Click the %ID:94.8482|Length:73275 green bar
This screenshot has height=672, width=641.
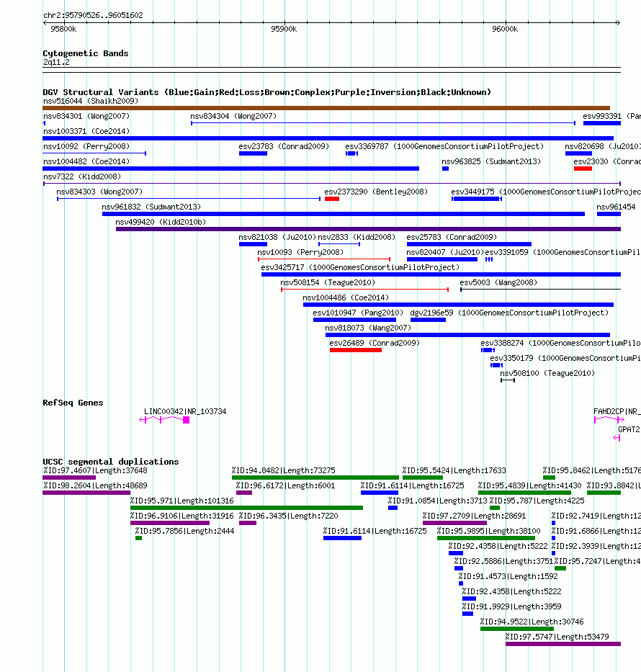tap(315, 478)
